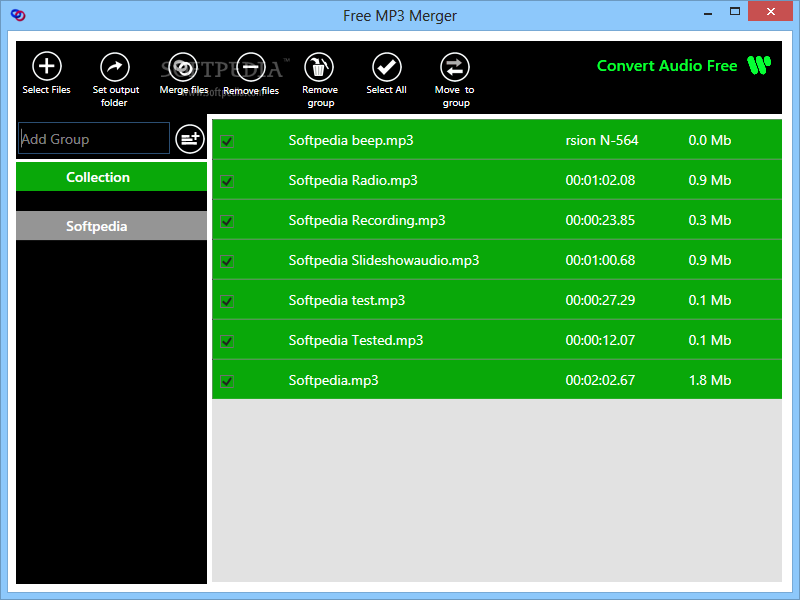Click duration 00:02:02.67
Viewport: 800px width, 600px height.
[x=600, y=380]
